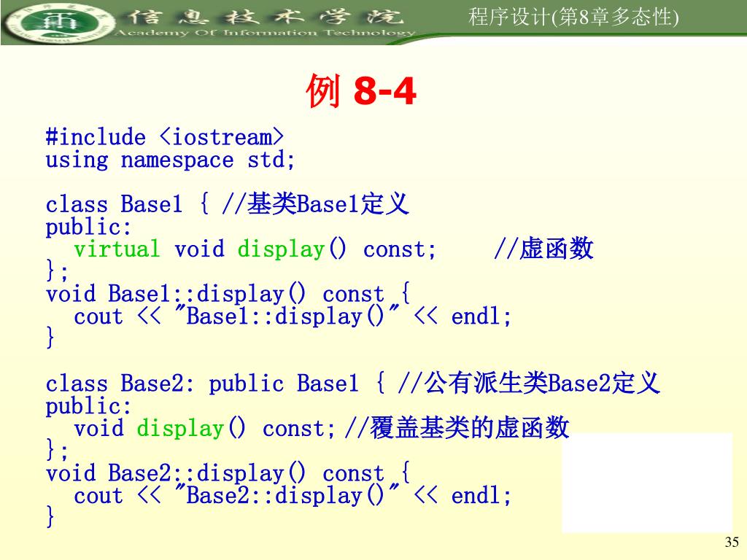Click the text Academy Of Information Technology
This screenshot has height=560, width=747.
(265, 33)
